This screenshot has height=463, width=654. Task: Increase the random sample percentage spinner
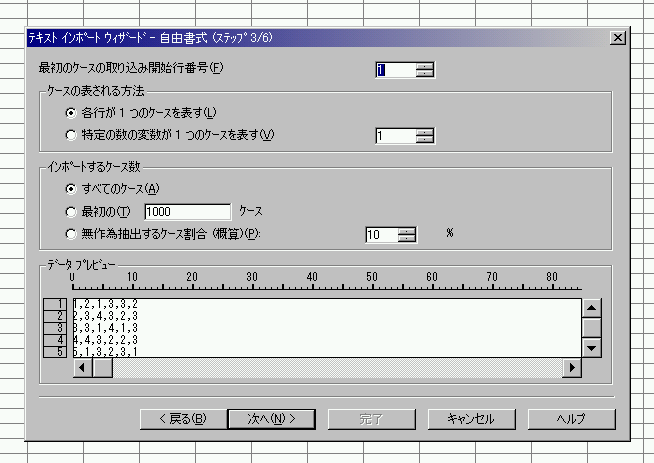[x=406, y=230]
